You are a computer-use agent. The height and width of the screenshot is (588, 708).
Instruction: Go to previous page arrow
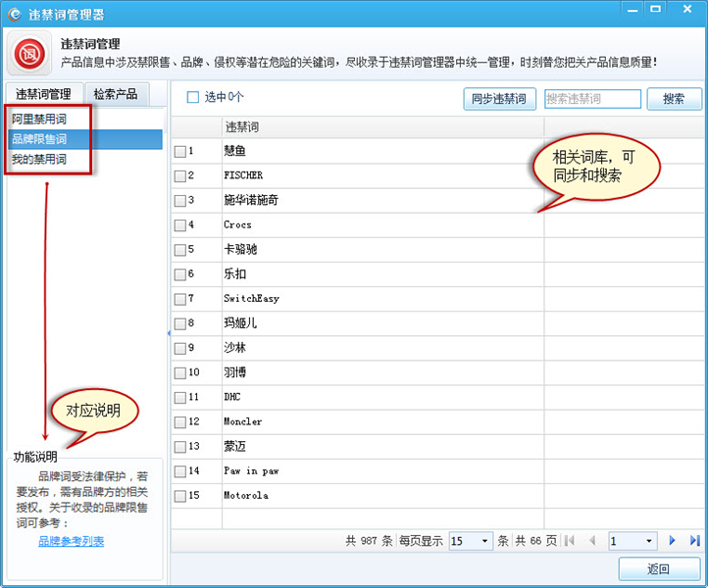(x=592, y=540)
